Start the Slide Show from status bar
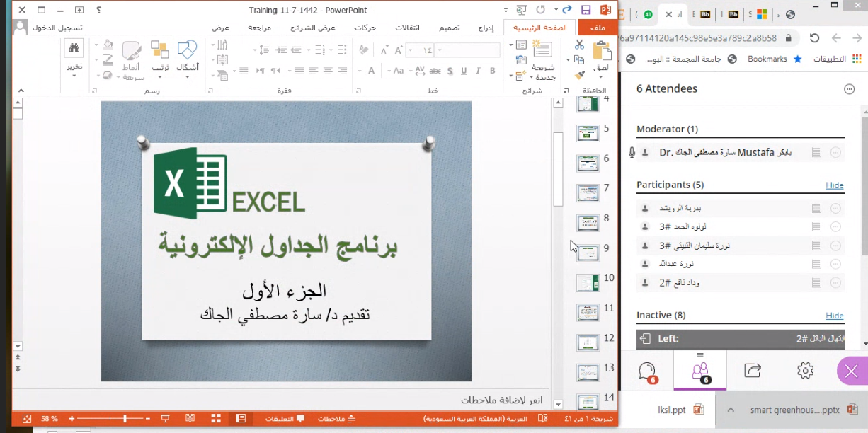 (165, 418)
